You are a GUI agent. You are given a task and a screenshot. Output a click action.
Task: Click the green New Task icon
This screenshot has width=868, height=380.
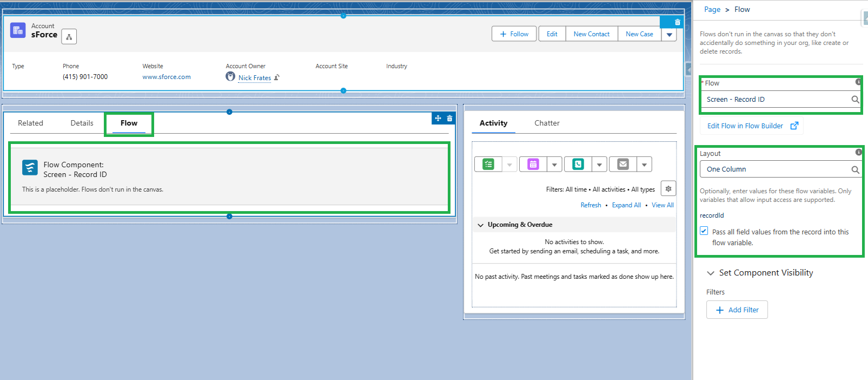pos(488,164)
